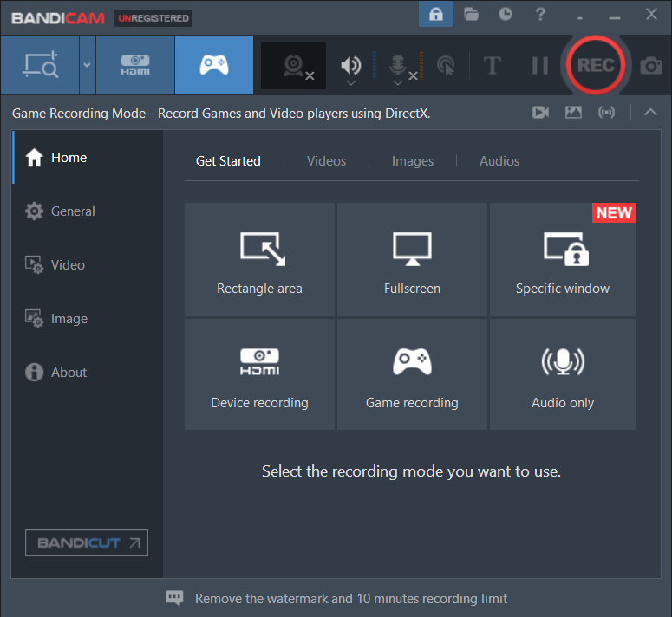Choose the Specific window recording tile

coord(563,259)
